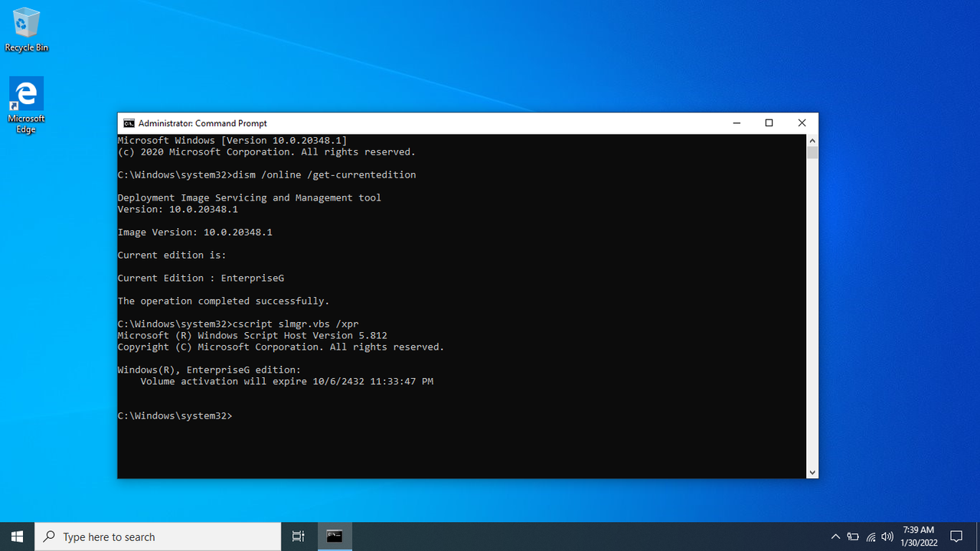Select the Microsoft Edge desktop shortcut
The width and height of the screenshot is (980, 551).
tap(26, 106)
